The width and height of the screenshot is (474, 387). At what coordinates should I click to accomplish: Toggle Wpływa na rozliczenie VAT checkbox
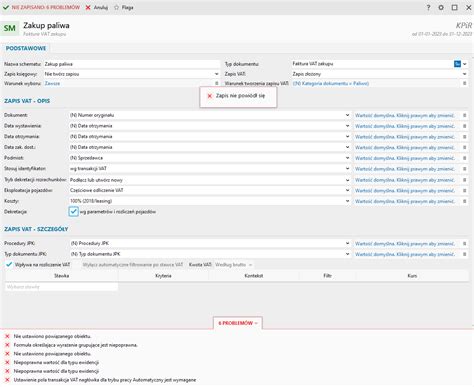(9, 265)
